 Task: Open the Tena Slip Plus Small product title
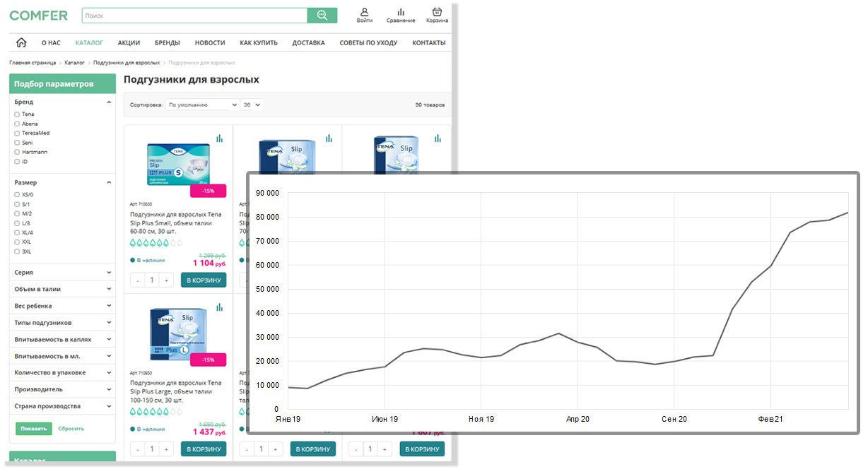coord(176,223)
